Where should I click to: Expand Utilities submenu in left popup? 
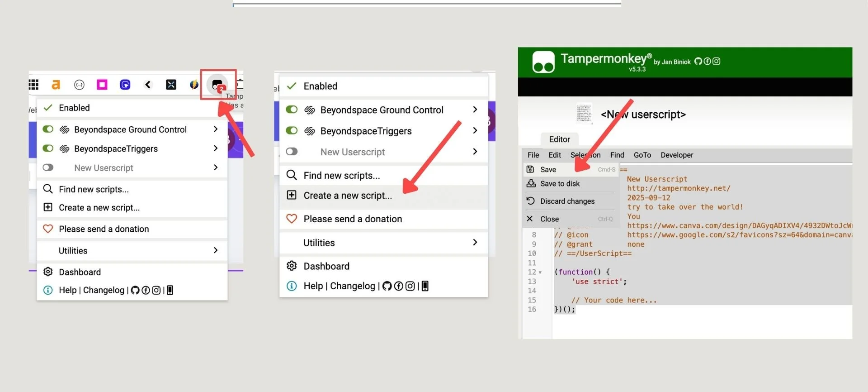pos(132,250)
